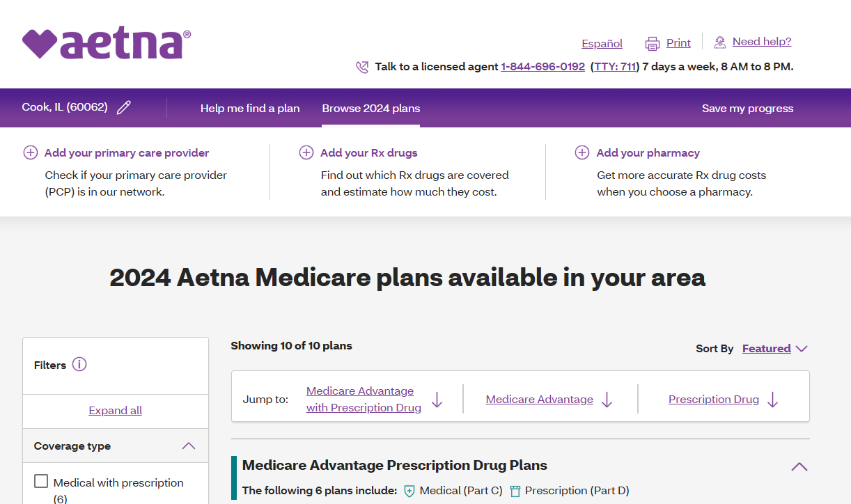Screen dimensions: 851x504
Task: Open the Need help? link
Action: point(762,42)
